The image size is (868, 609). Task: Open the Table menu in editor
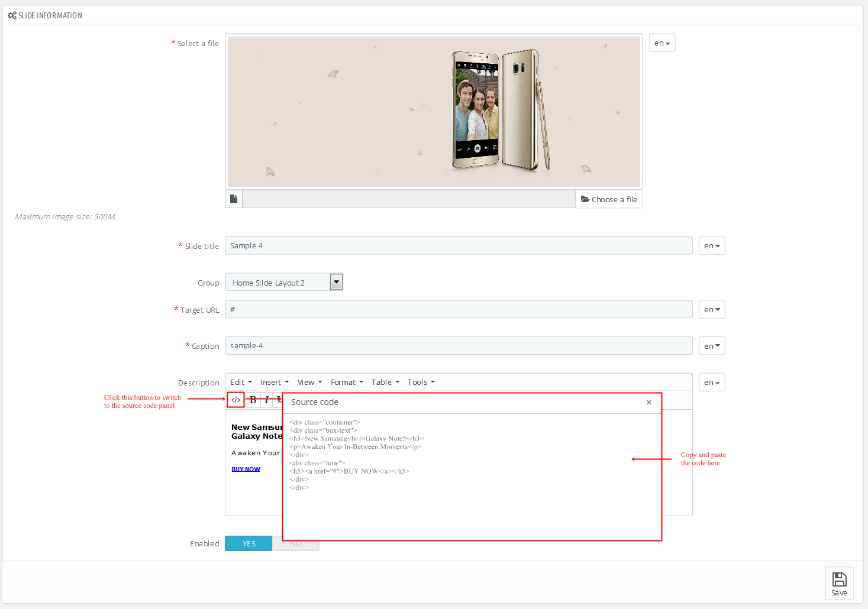click(385, 382)
